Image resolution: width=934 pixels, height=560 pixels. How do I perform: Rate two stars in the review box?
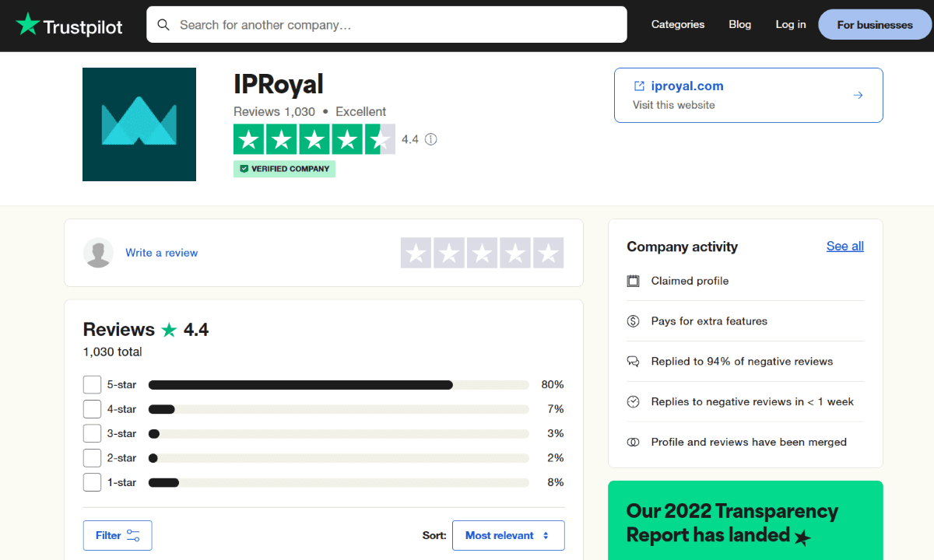click(449, 253)
